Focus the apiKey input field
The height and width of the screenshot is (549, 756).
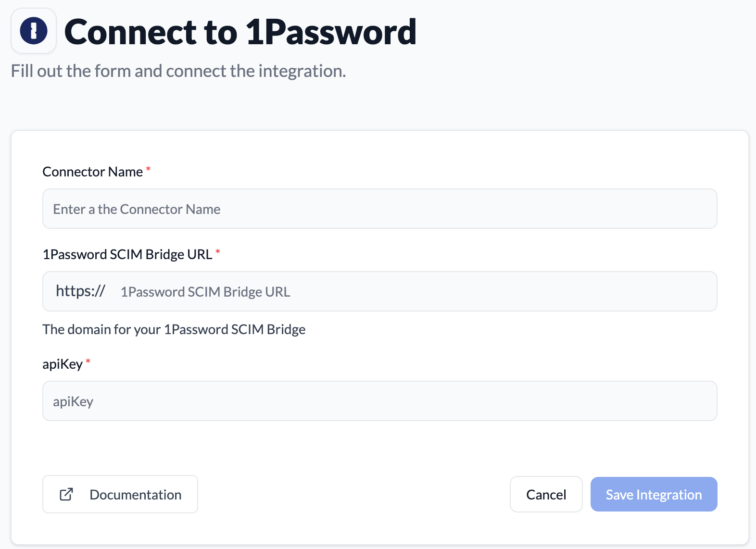(x=379, y=401)
